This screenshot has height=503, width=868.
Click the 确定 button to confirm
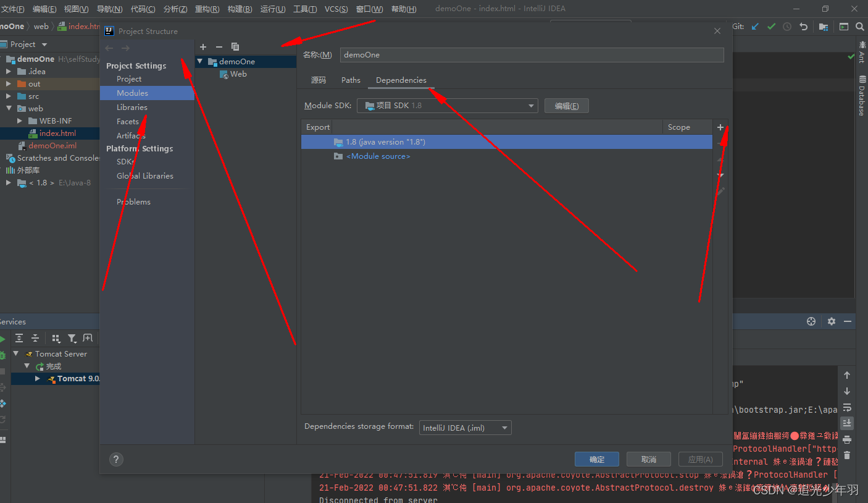[596, 459]
